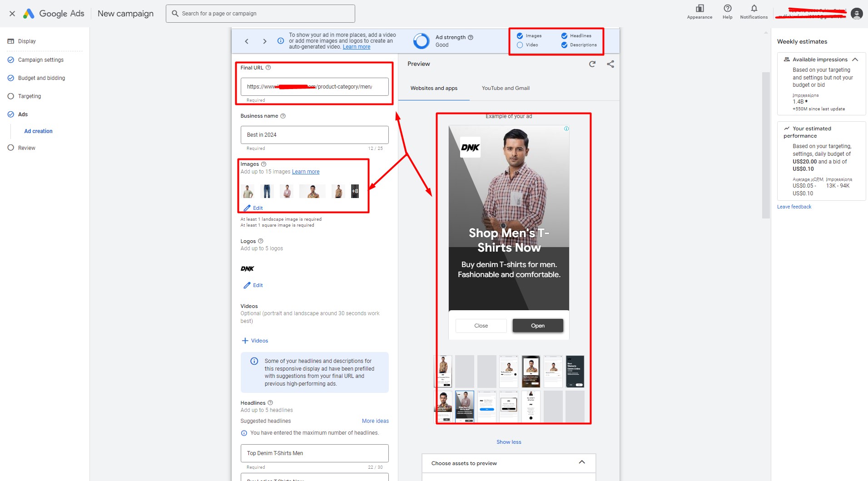Open the account avatar menu

point(857,14)
